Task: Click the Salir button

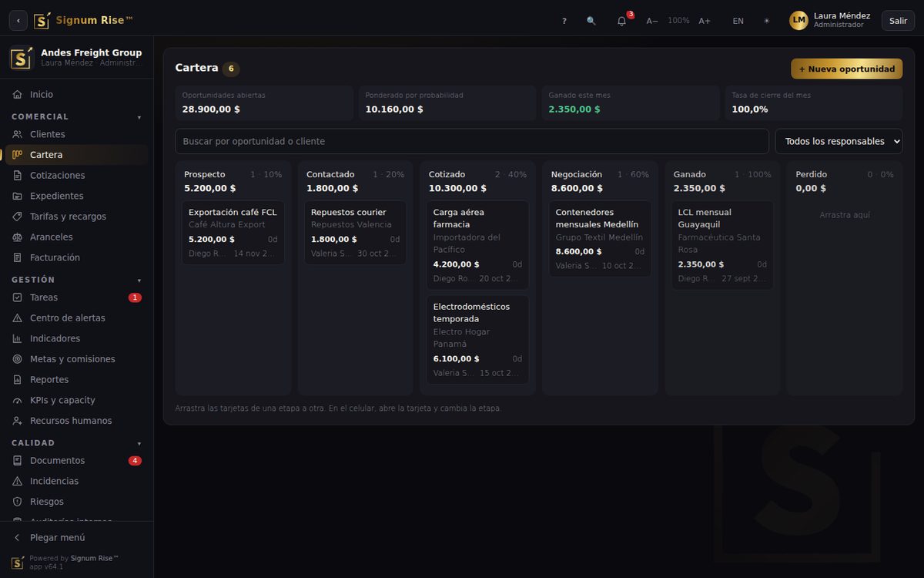Action: (x=898, y=21)
